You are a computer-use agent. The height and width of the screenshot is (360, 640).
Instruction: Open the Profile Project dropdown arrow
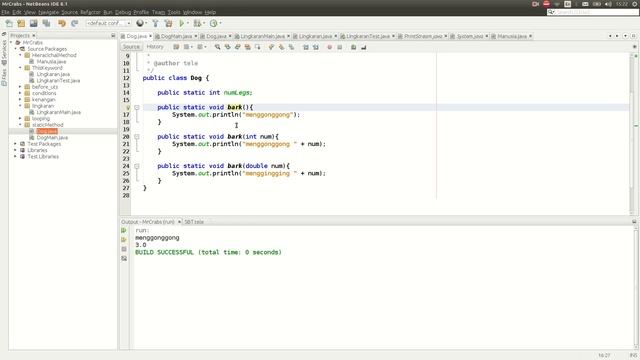click(220, 23)
